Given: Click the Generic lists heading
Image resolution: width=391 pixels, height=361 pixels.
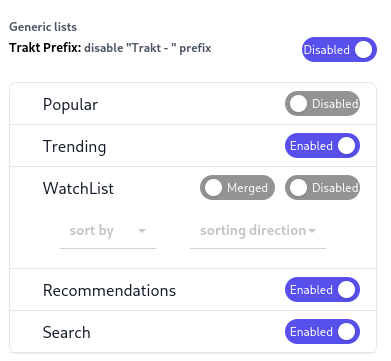Looking at the screenshot, I should point(43,27).
